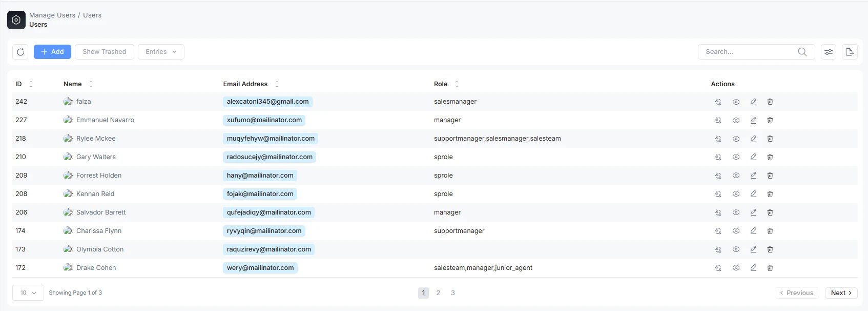
Task: Edit Drake Cohen with pencil icon
Action: [753, 268]
